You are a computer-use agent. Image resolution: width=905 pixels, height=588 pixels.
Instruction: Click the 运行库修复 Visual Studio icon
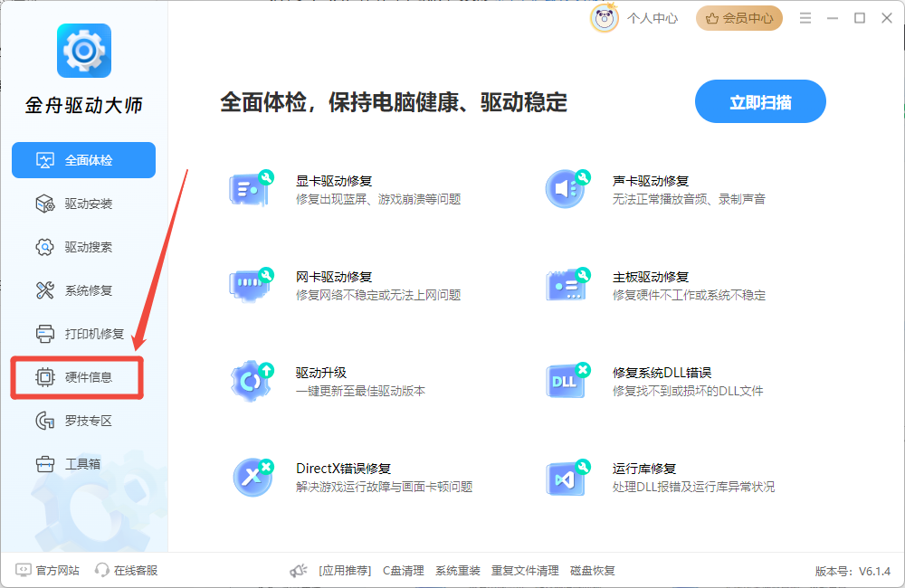pyautogui.click(x=567, y=477)
